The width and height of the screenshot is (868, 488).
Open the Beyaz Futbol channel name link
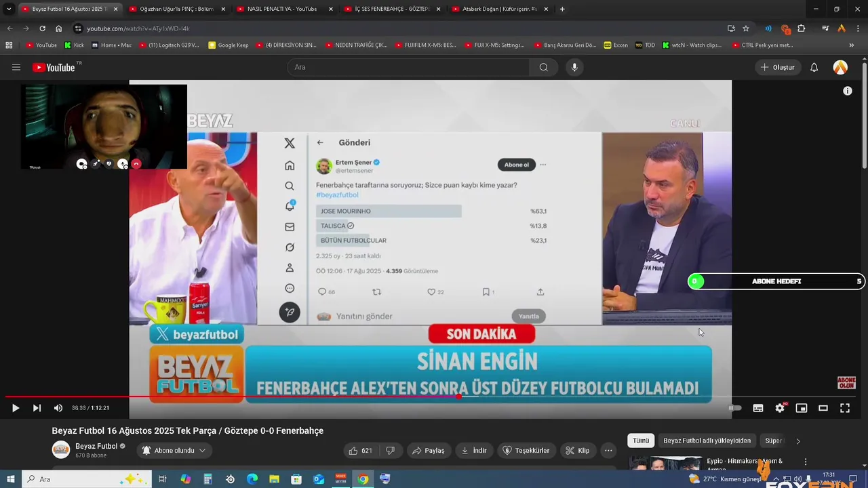click(96, 446)
